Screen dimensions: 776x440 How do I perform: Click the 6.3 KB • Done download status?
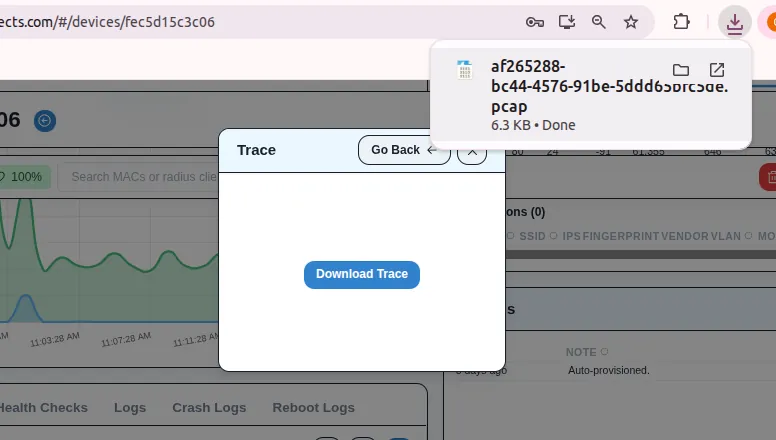pyautogui.click(x=533, y=125)
